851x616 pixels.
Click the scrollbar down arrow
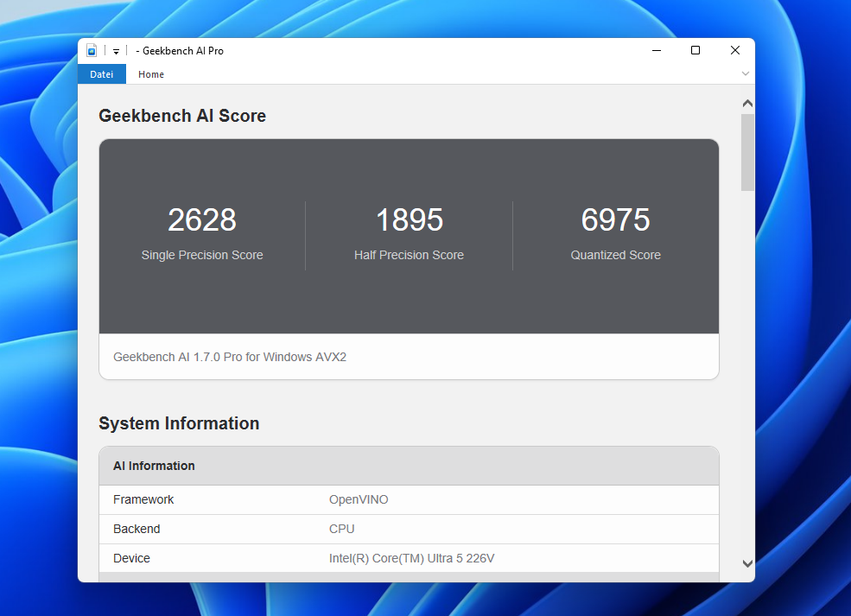[x=747, y=563]
